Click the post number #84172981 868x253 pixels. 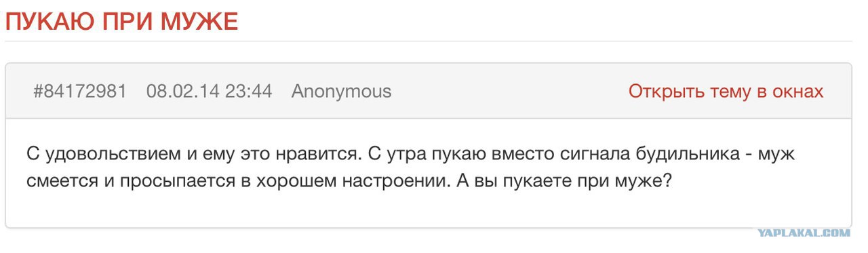point(80,92)
